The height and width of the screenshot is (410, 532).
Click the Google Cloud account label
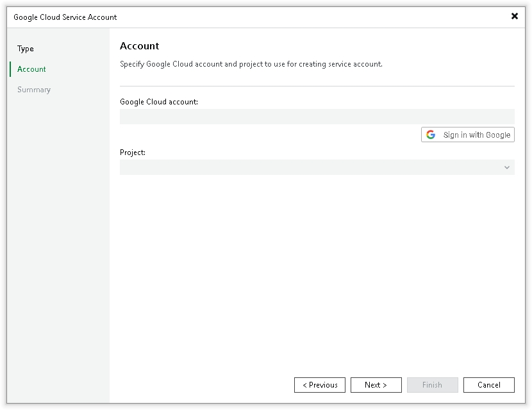(x=159, y=102)
